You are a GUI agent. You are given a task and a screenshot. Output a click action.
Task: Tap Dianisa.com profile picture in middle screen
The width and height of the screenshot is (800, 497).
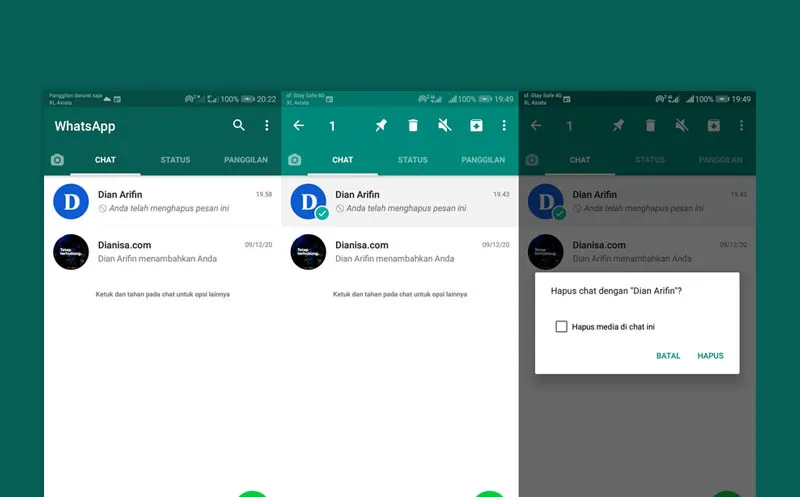pos(308,252)
